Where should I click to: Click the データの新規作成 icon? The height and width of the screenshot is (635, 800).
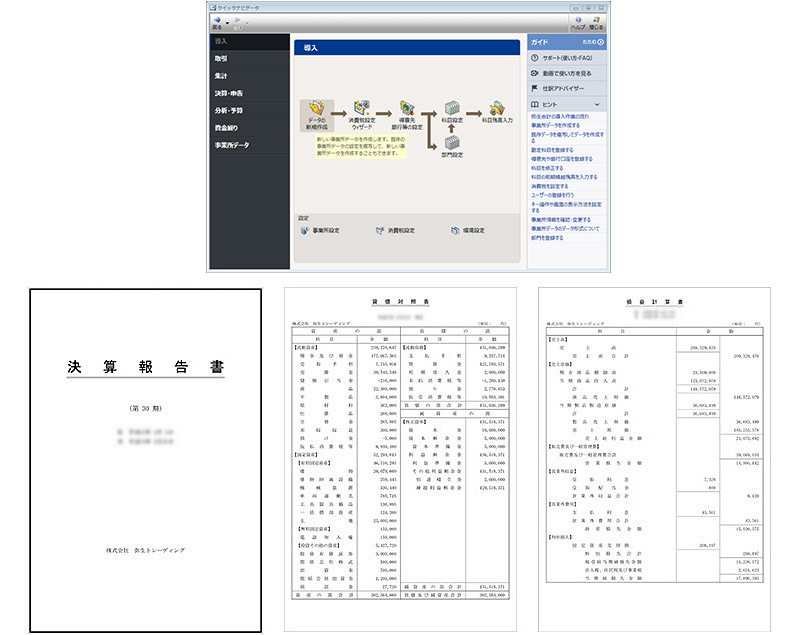tap(316, 110)
